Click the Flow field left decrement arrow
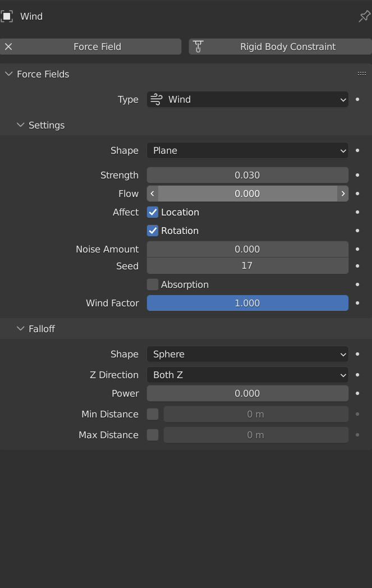This screenshot has width=372, height=588. (153, 194)
